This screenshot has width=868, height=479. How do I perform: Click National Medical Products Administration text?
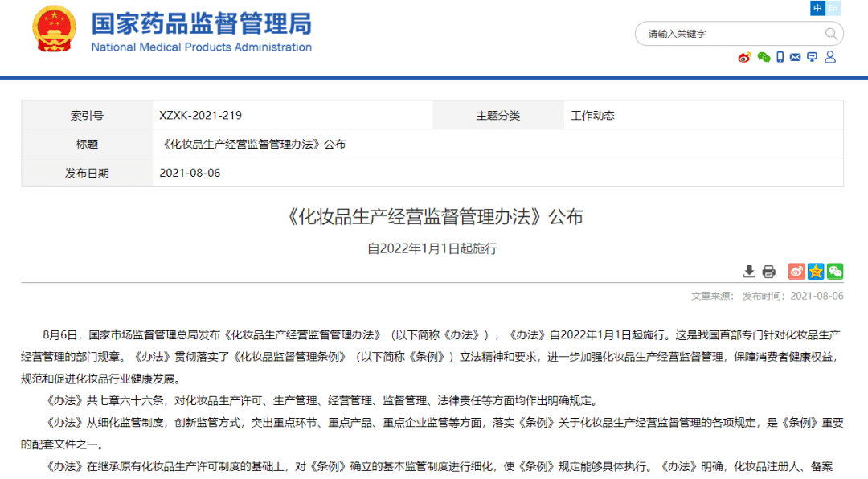click(x=202, y=47)
